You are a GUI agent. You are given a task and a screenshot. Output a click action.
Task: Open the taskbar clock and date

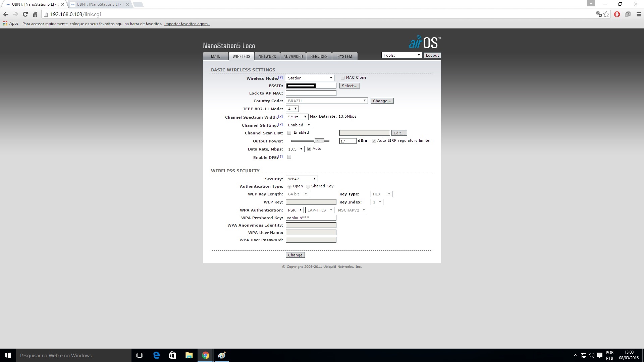629,355
